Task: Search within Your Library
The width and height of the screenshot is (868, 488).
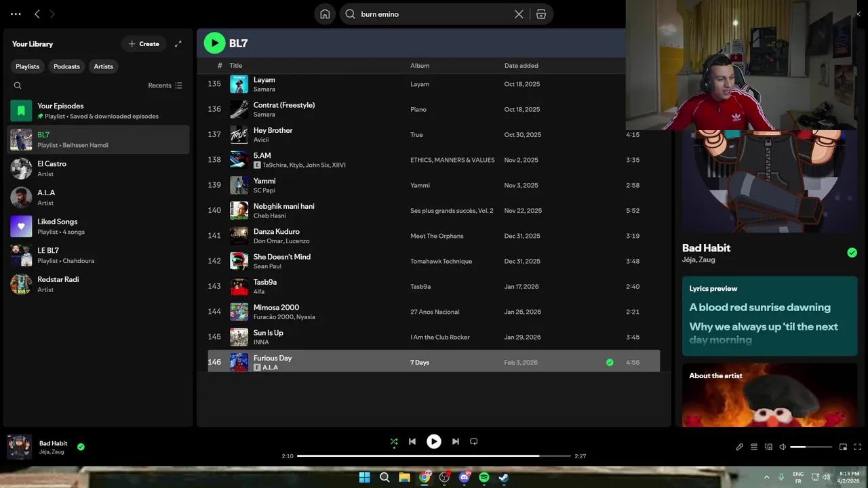Action: (18, 85)
